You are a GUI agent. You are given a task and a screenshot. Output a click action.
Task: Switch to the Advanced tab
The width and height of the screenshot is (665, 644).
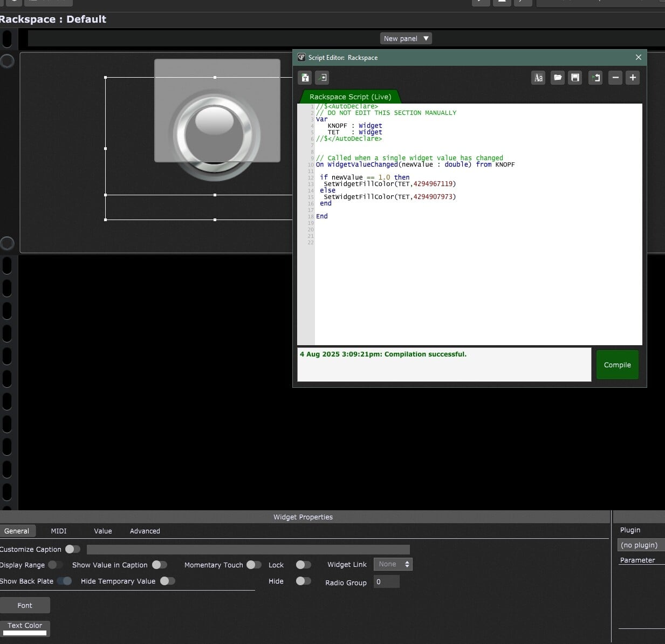pos(145,531)
